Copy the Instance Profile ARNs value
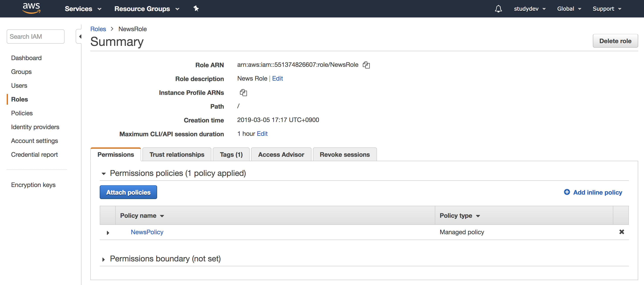 pyautogui.click(x=243, y=93)
